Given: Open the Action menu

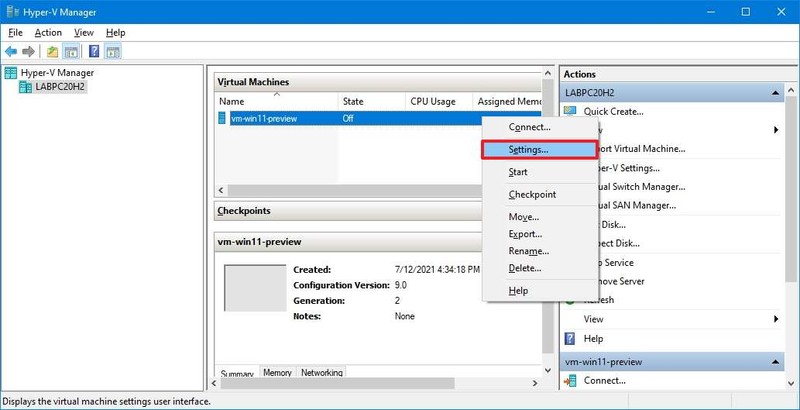Looking at the screenshot, I should pyautogui.click(x=48, y=33).
